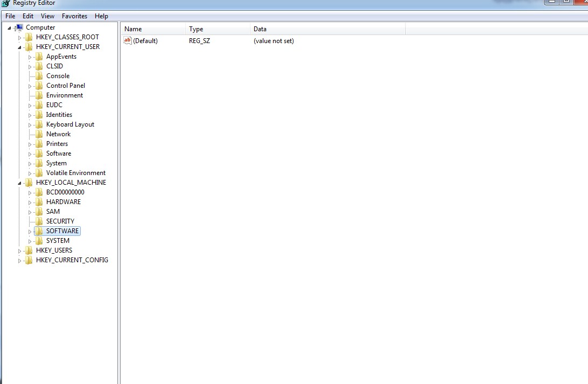Image resolution: width=588 pixels, height=384 pixels.
Task: Select the (Default) value row
Action: tap(144, 40)
